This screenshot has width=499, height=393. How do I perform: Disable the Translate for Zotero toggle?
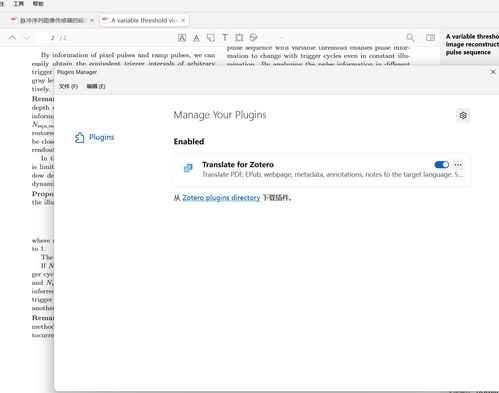tap(442, 165)
